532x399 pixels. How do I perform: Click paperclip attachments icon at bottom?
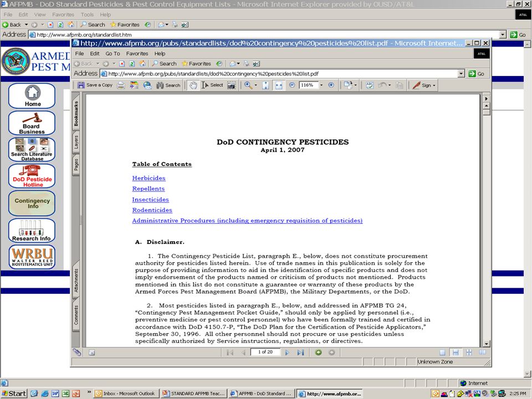(77, 352)
